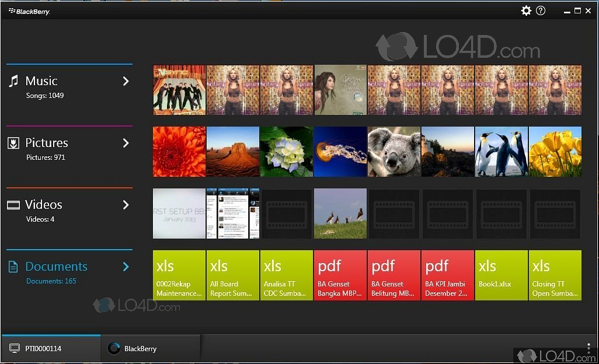Open the koala picture

pos(394,152)
